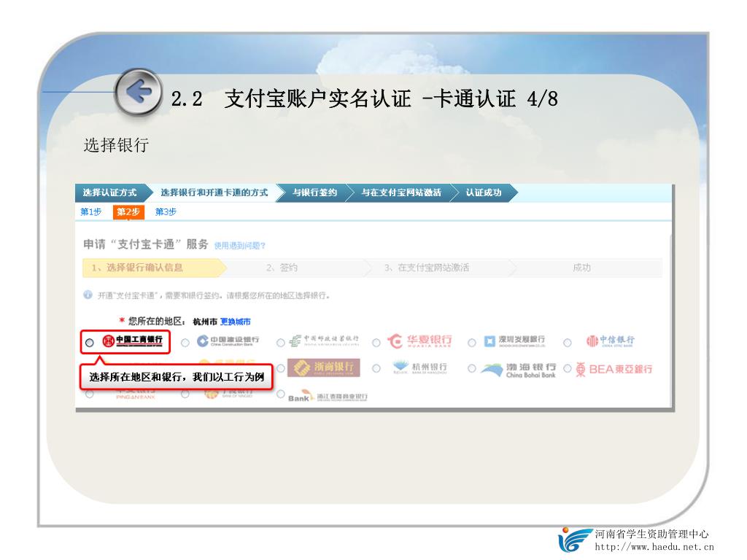Click progress step 1、选择银行确认信息

(x=155, y=268)
